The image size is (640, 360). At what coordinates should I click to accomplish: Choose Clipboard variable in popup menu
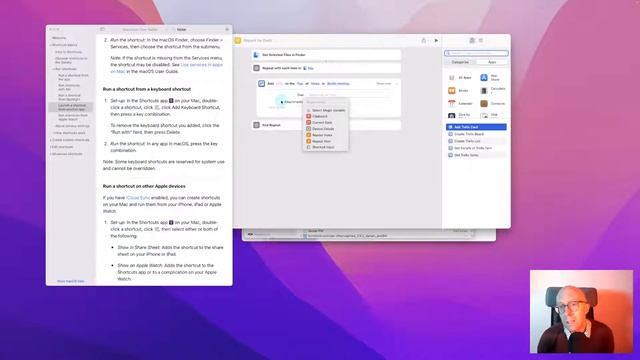325,116
